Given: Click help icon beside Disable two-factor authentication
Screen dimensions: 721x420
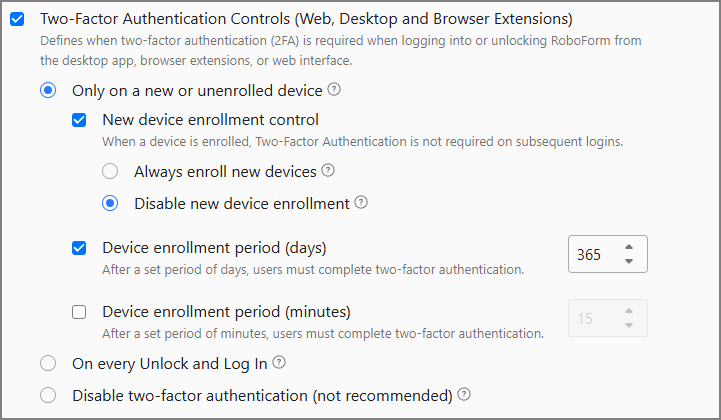Looking at the screenshot, I should [464, 394].
